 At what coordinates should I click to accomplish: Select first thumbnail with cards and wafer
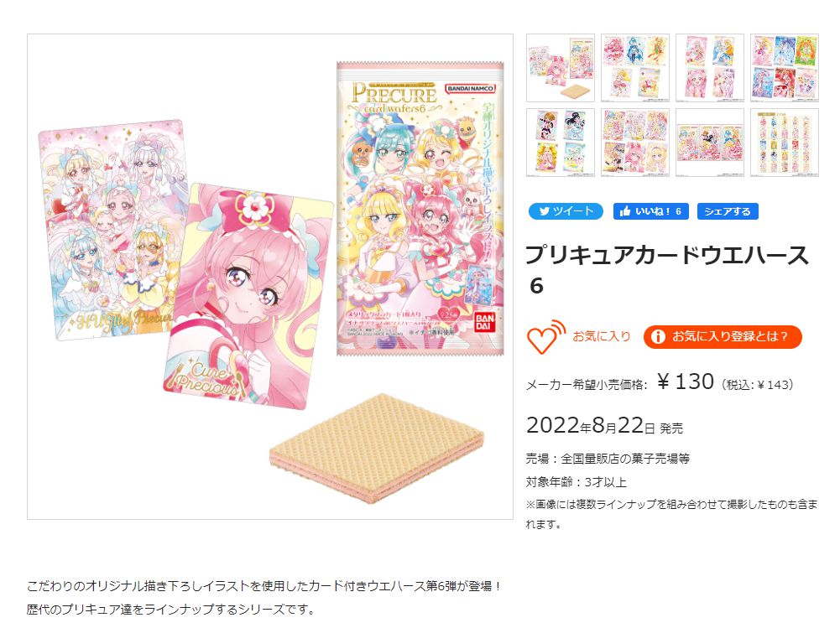point(561,68)
